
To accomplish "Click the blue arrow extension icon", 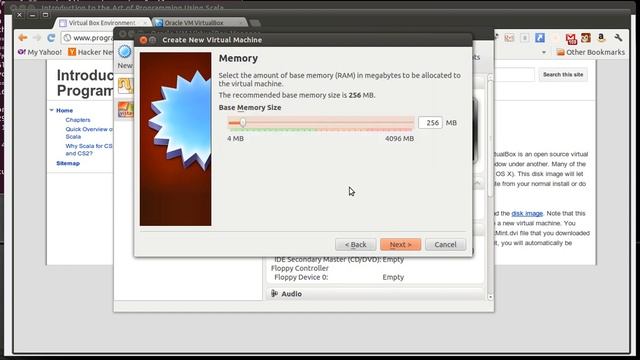I will 540,38.
